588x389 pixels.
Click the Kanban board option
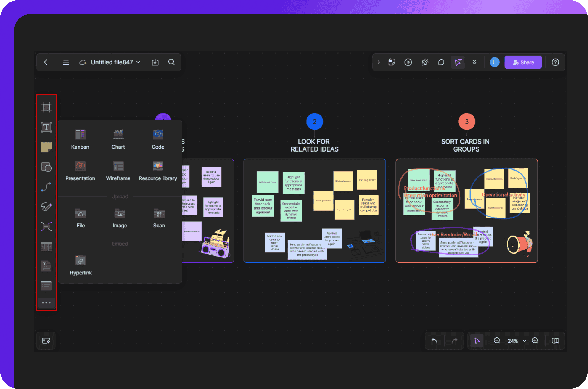pos(80,139)
